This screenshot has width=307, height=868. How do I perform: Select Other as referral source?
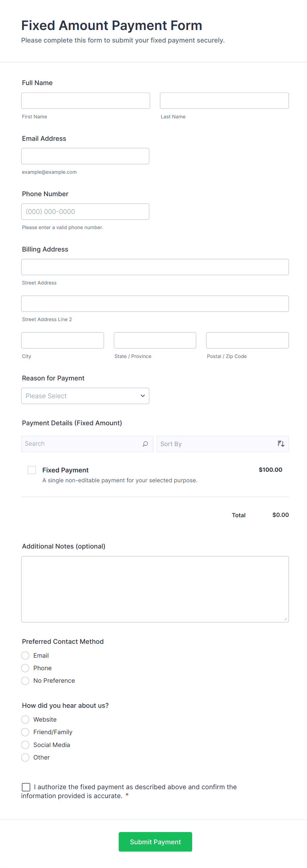tap(25, 758)
